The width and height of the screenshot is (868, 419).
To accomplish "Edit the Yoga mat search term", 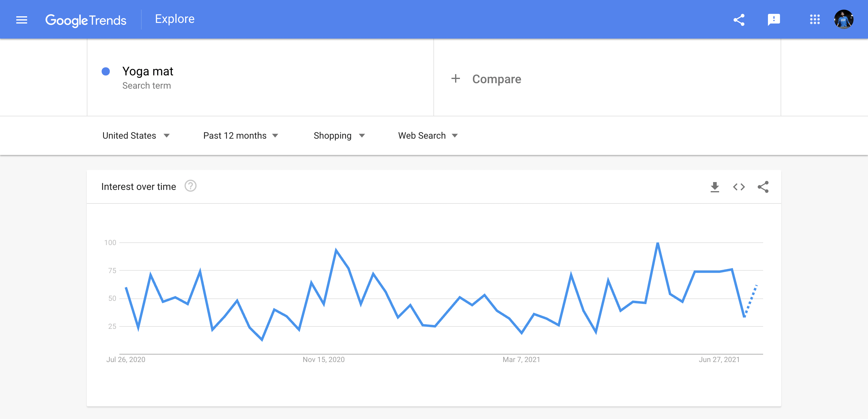I will (x=148, y=71).
